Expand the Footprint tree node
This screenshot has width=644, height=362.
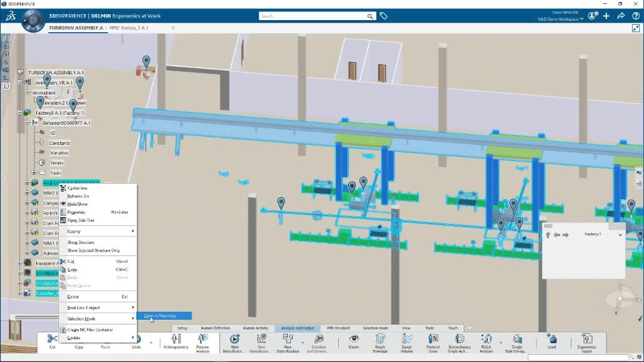pos(19,263)
